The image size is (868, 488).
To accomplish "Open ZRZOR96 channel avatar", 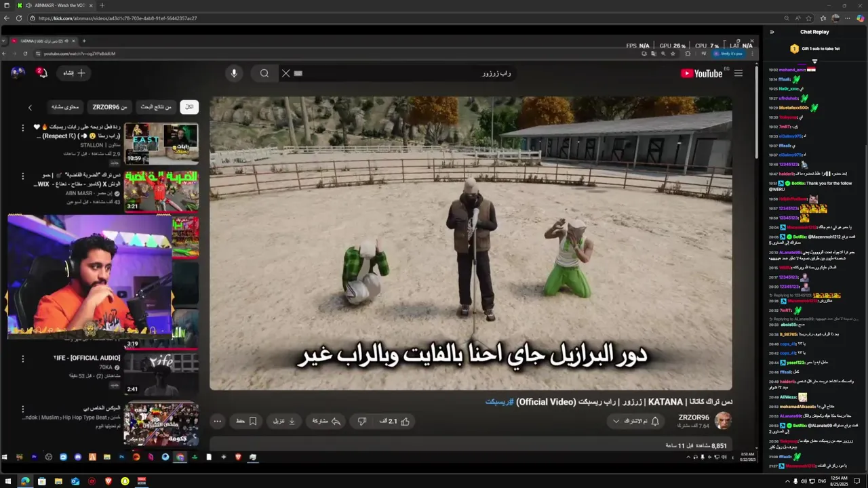I will 724,421.
